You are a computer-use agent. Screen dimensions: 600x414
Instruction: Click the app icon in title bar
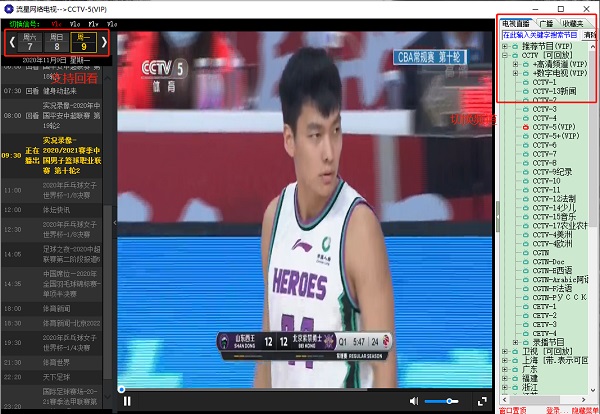[8, 7]
